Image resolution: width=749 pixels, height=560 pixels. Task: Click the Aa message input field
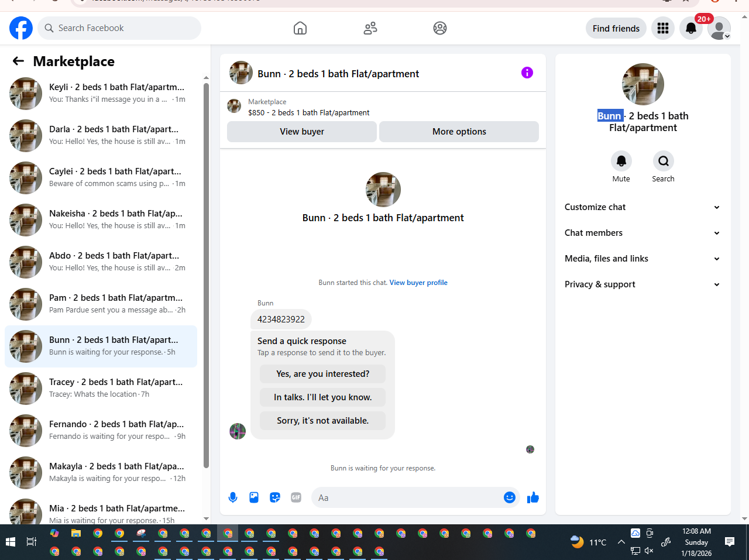coord(407,497)
